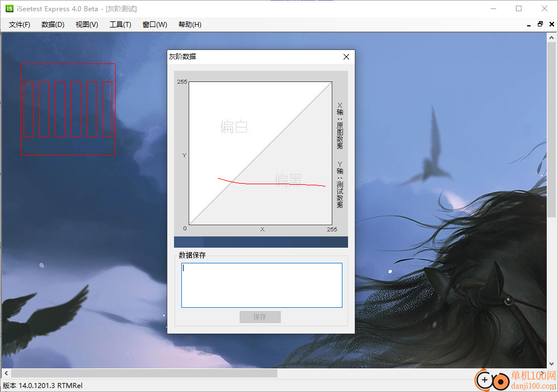Restore the inner document window
The image size is (558, 392).
tap(540, 24)
